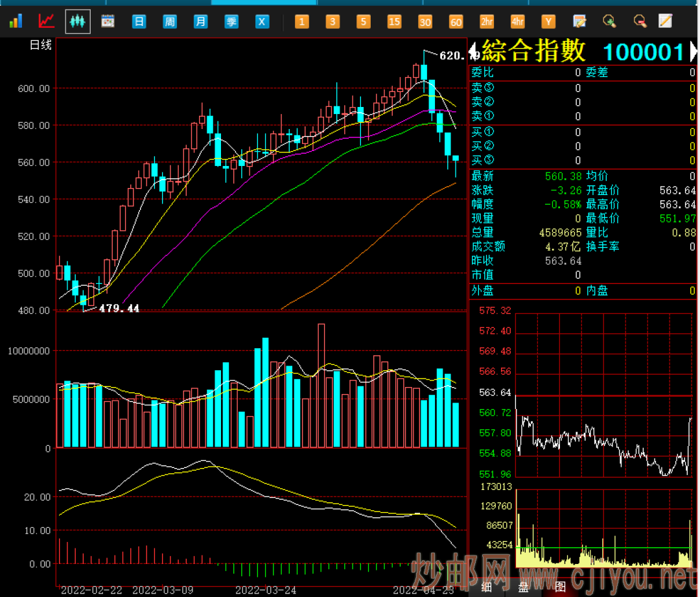Click the right arrow after code 100001
This screenshot has width=700, height=597.
[x=693, y=51]
